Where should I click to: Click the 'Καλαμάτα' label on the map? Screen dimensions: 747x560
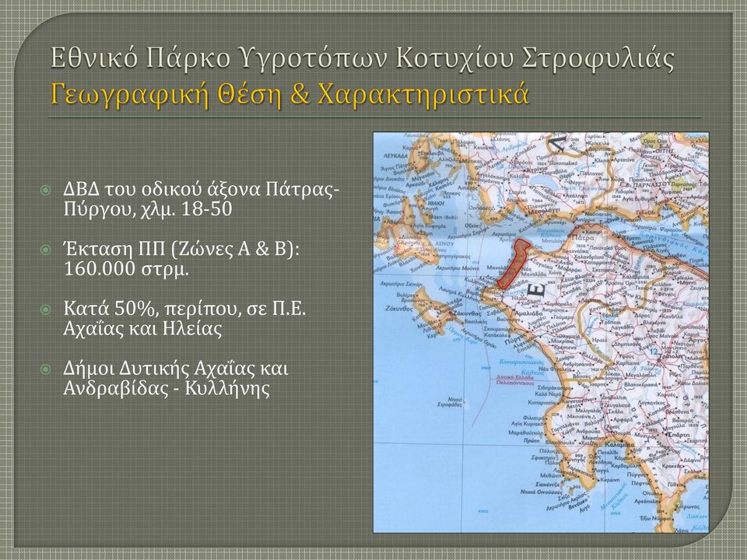point(619,444)
